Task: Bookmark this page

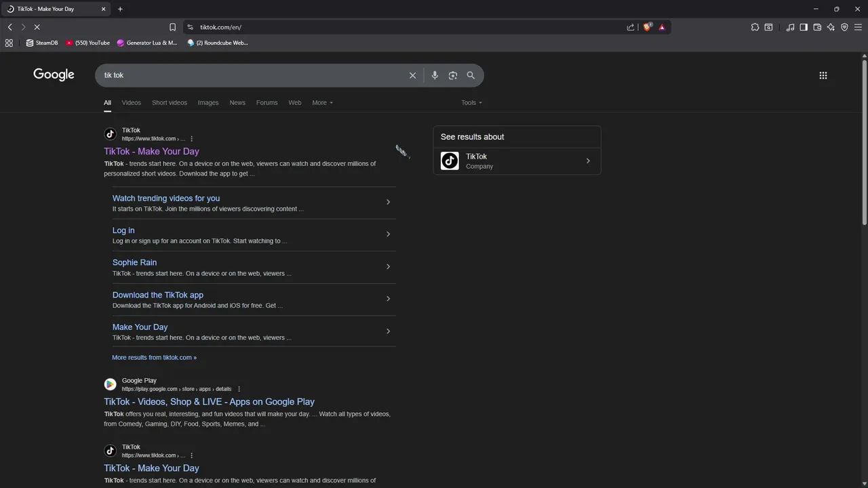Action: 172,27
